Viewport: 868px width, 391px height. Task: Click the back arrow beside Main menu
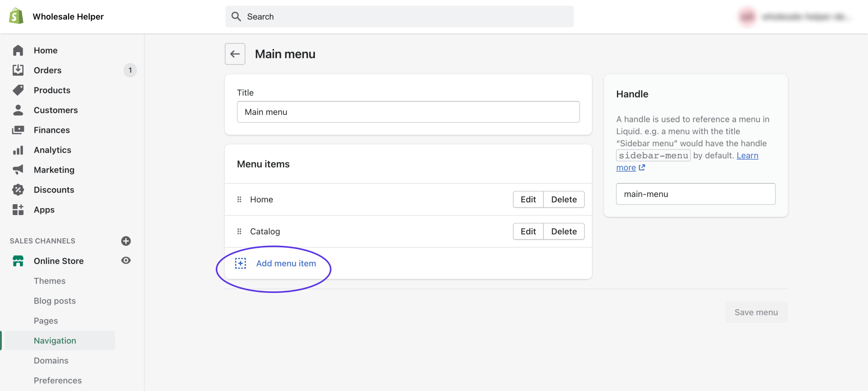tap(235, 54)
